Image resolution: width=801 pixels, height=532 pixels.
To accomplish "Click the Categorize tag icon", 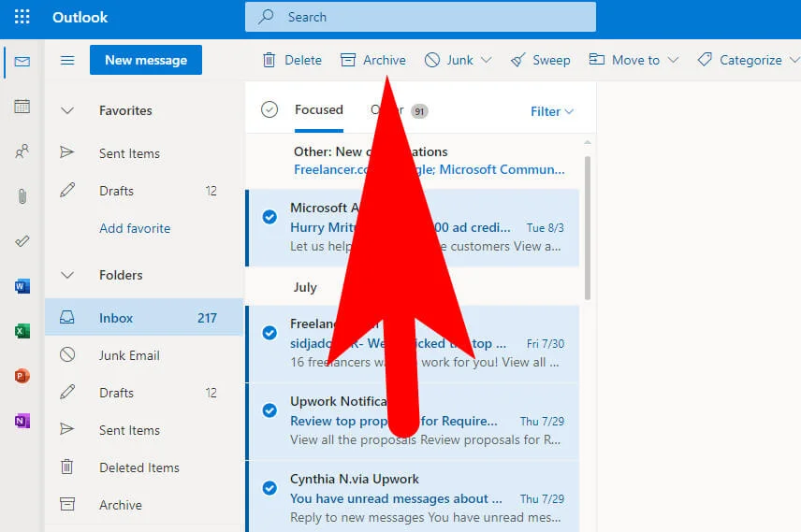I will click(x=705, y=60).
